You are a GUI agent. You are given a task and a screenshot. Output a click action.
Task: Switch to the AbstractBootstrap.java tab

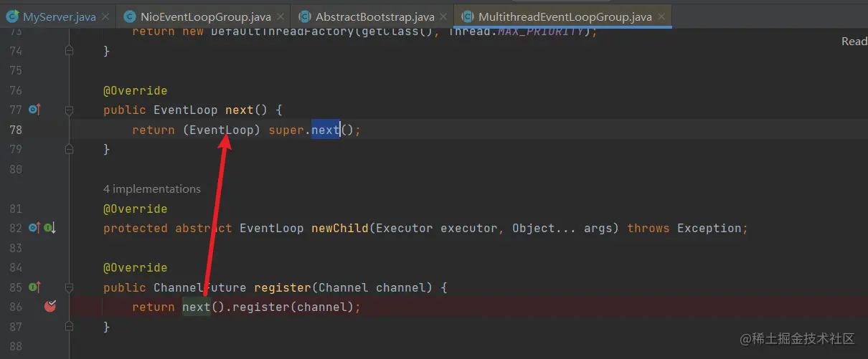click(x=375, y=16)
